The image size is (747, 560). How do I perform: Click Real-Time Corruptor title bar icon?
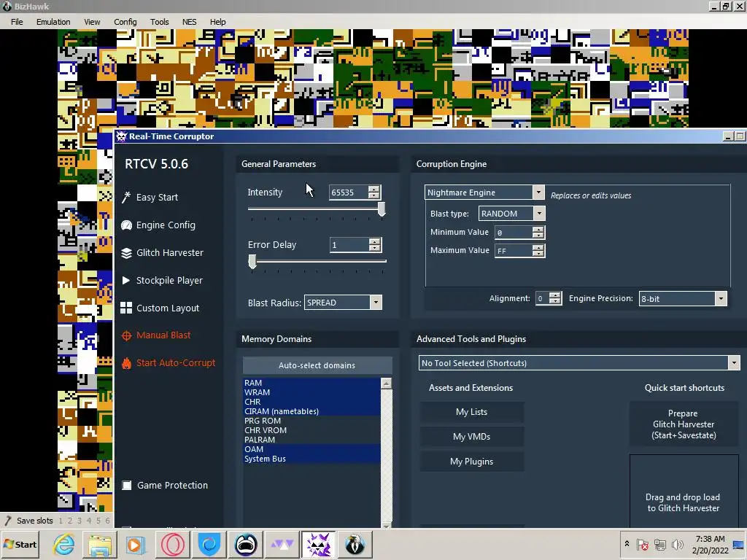pyautogui.click(x=122, y=136)
